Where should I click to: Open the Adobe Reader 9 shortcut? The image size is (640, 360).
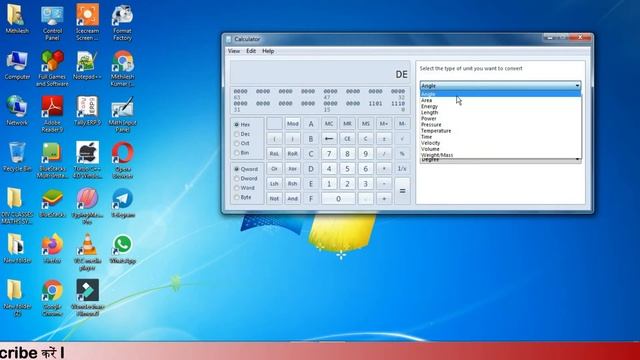coord(52,113)
